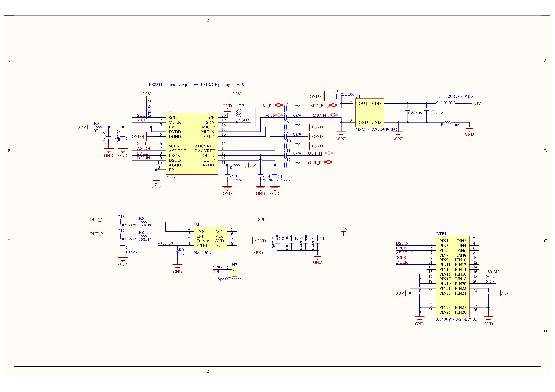The width and height of the screenshot is (555, 392).
Task: Click the M_P net label
Action: click(x=267, y=106)
